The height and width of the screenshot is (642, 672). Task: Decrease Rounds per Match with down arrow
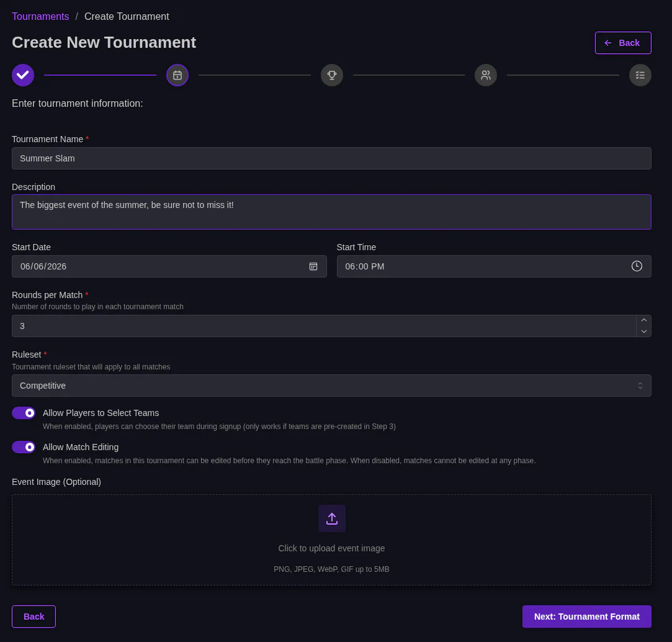coord(643,332)
